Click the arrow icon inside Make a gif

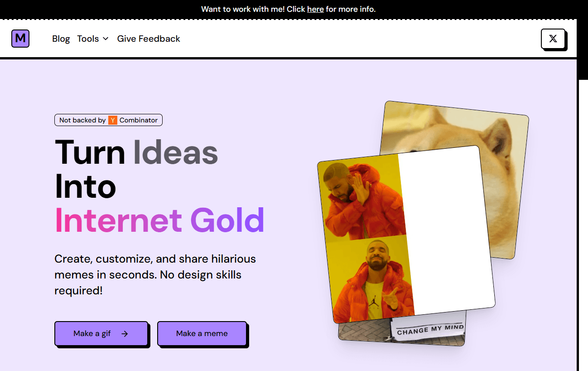[x=125, y=334]
